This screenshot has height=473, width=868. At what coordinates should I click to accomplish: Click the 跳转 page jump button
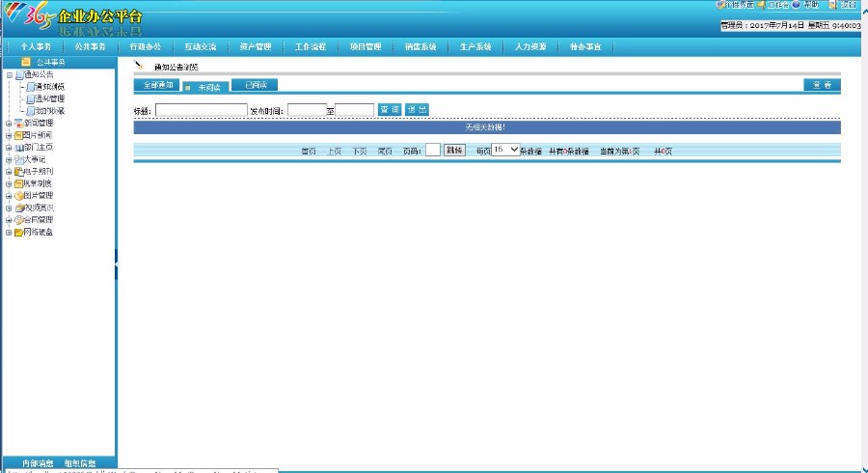(454, 150)
